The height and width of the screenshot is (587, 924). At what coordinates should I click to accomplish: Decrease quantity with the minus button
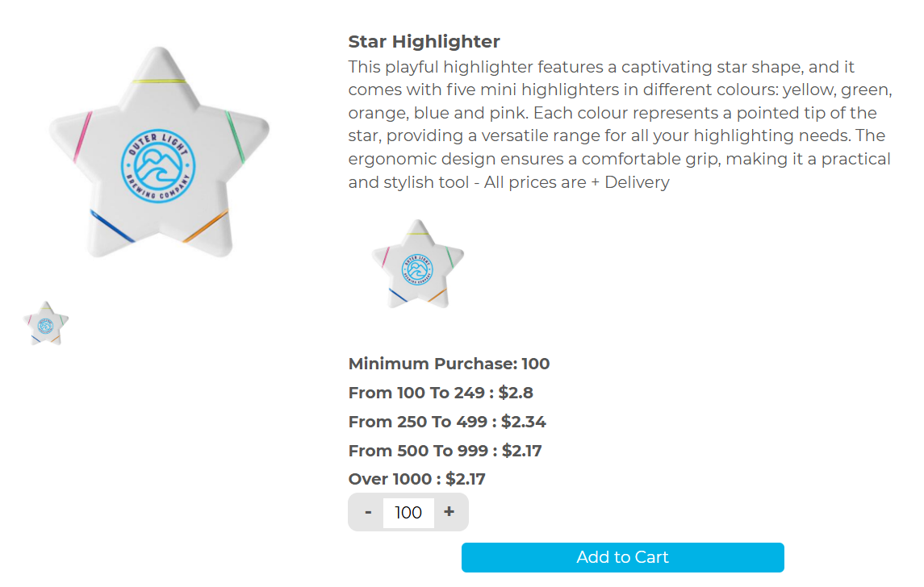368,512
